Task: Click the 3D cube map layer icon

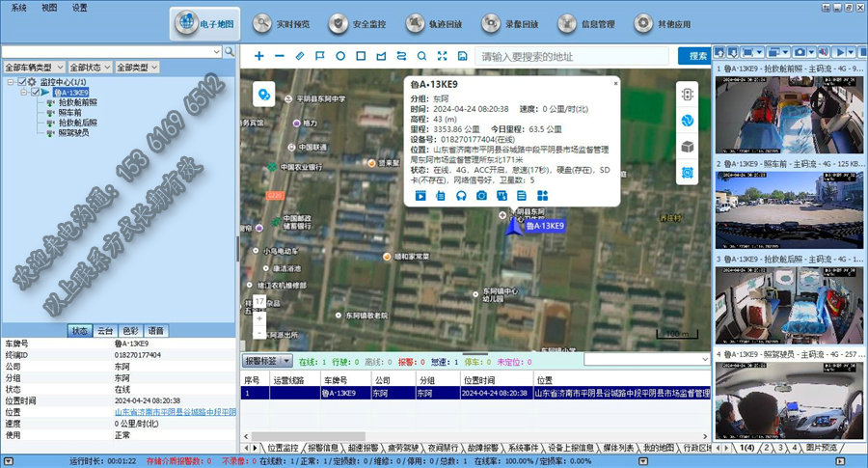Action: (x=688, y=147)
